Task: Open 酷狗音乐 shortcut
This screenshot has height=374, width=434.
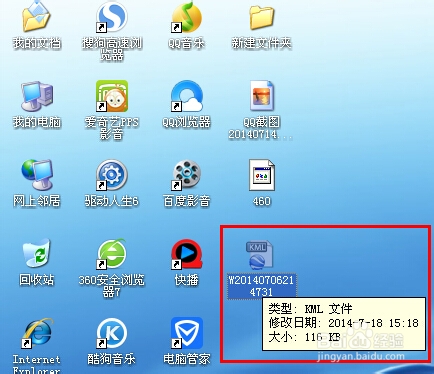Action: click(112, 333)
